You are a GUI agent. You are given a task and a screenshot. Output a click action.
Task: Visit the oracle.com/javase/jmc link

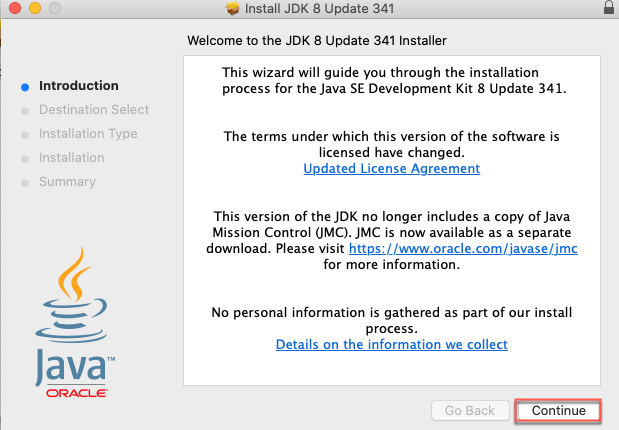coord(463,248)
